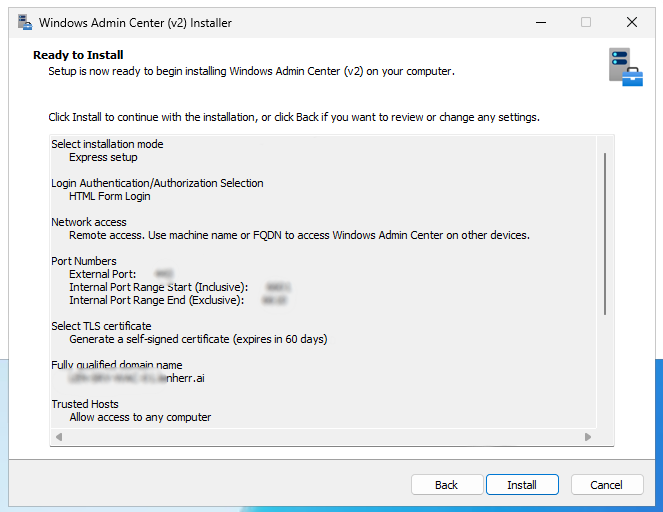
Task: Cancel the installation
Action: click(x=606, y=485)
